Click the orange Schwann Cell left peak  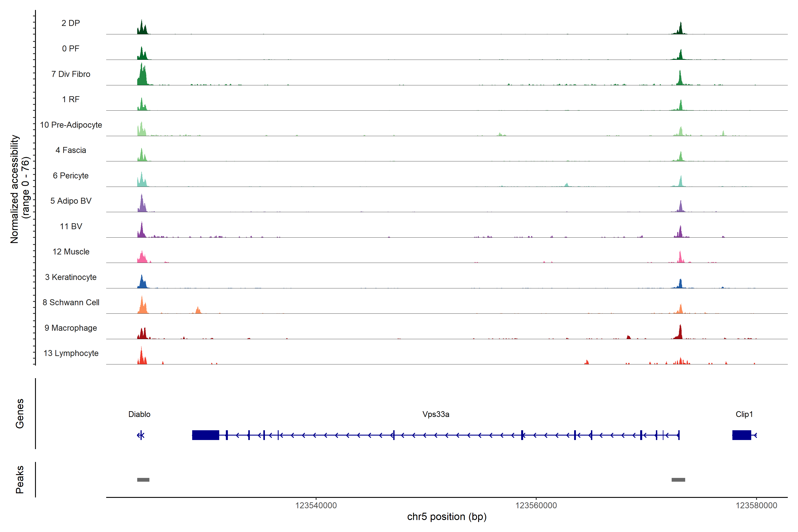(x=143, y=307)
